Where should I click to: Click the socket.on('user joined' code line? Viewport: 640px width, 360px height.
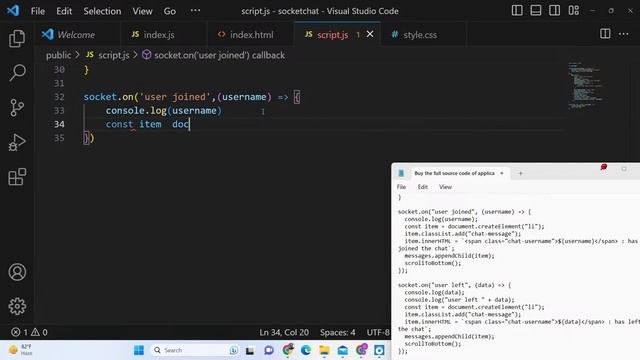tap(192, 97)
